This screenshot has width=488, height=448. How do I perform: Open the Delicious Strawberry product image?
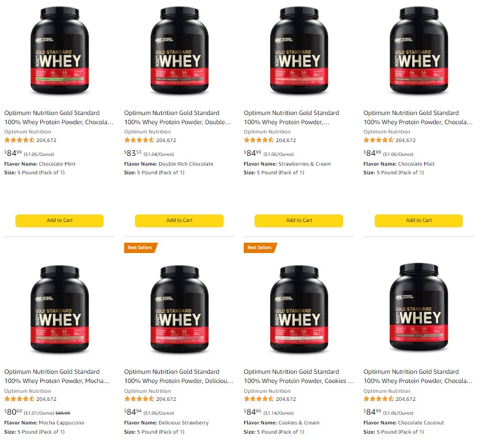pyautogui.click(x=179, y=309)
